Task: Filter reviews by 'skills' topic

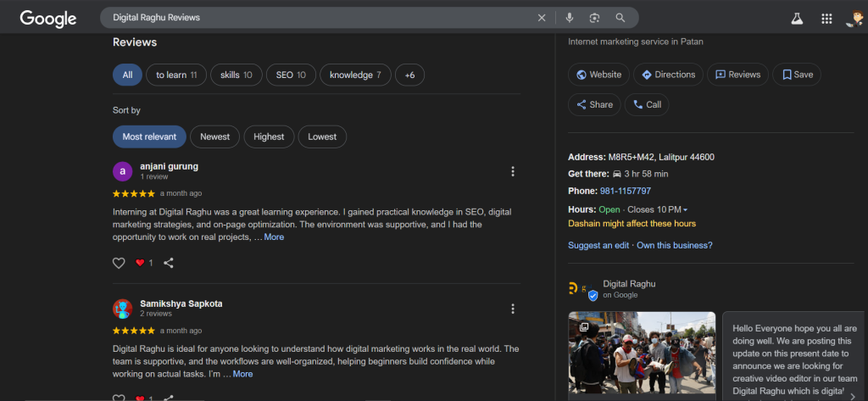Action: coord(236,75)
